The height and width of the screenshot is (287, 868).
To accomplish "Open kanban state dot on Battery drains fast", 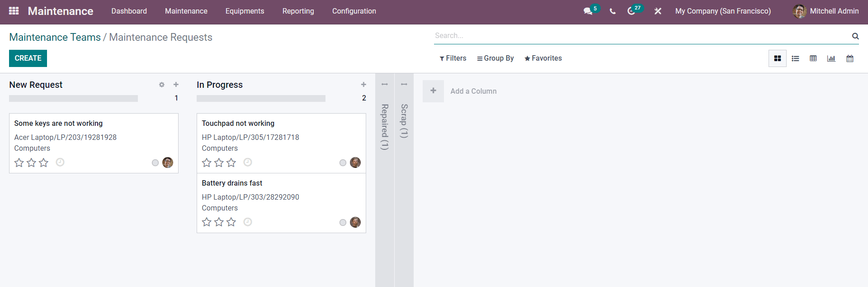I will 343,223.
